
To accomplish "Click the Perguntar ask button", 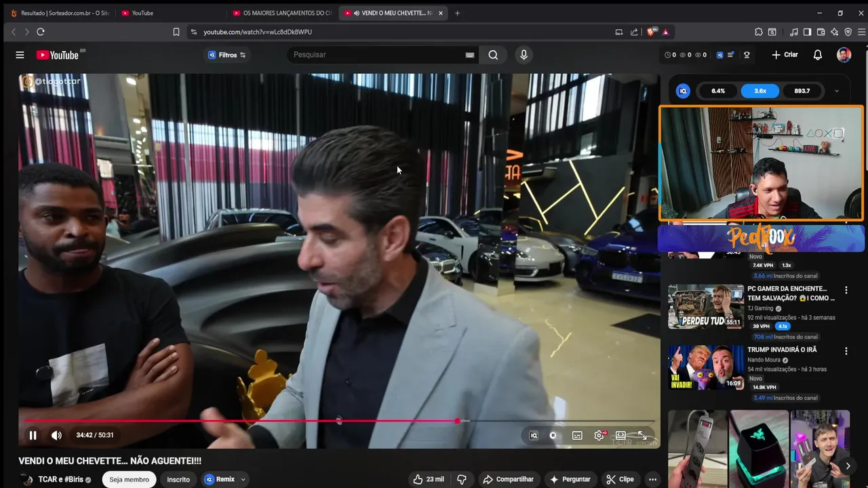I will 570,479.
